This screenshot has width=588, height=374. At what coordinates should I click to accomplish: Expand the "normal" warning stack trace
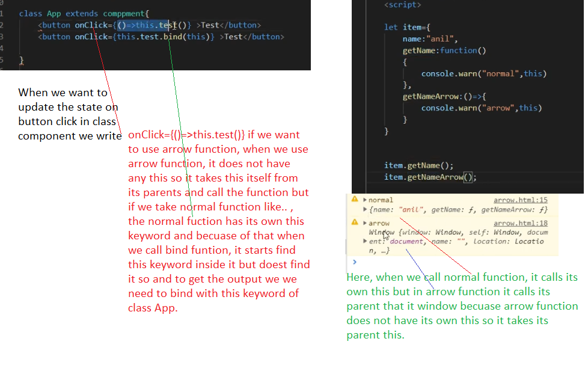[x=365, y=200]
